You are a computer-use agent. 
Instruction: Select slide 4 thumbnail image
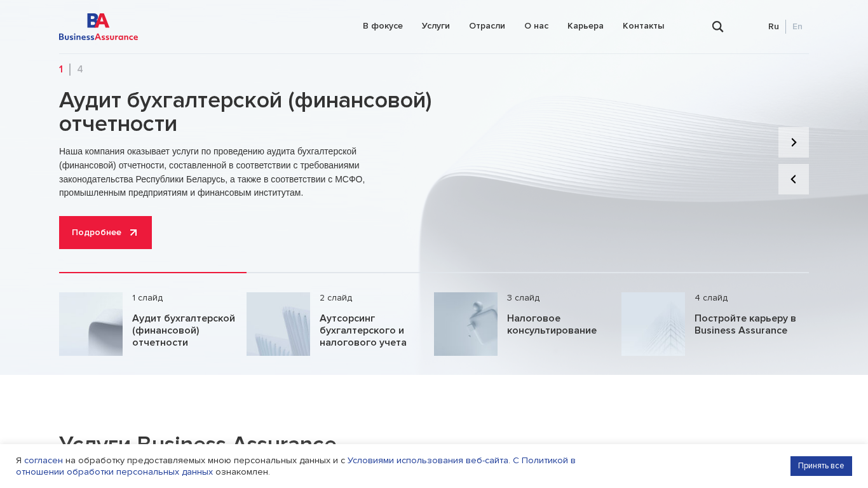click(x=653, y=324)
